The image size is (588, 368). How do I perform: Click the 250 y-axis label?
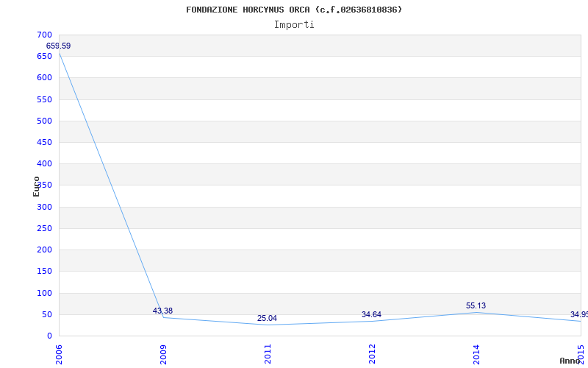click(x=45, y=228)
